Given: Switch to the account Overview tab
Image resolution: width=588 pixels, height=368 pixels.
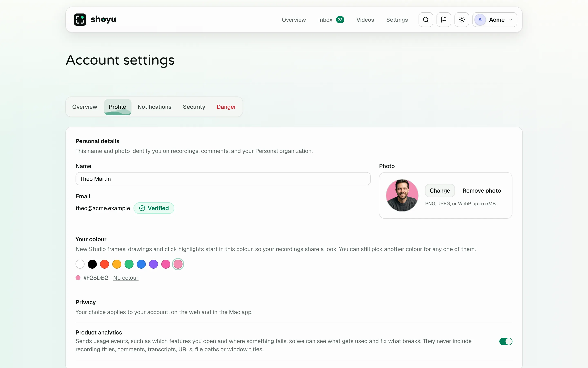Looking at the screenshot, I should tap(85, 107).
